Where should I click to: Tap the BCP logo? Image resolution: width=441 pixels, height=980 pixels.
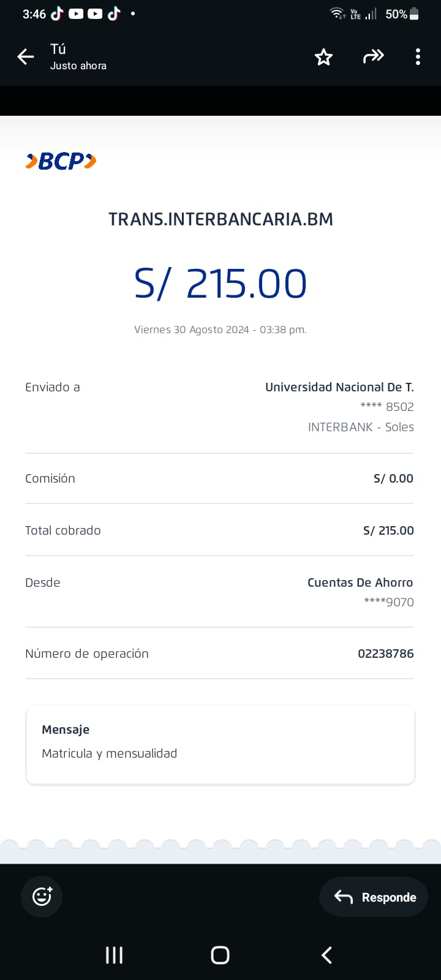[61, 161]
